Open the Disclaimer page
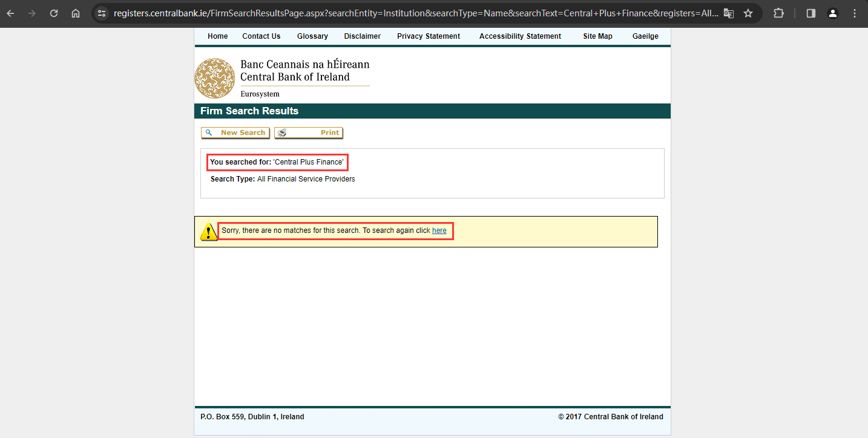868x438 pixels. pyautogui.click(x=363, y=36)
